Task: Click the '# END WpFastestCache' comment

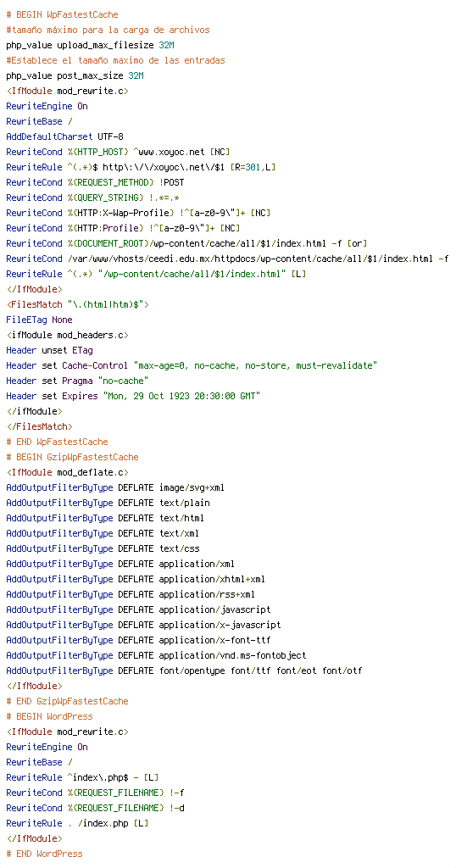Action: point(57,442)
